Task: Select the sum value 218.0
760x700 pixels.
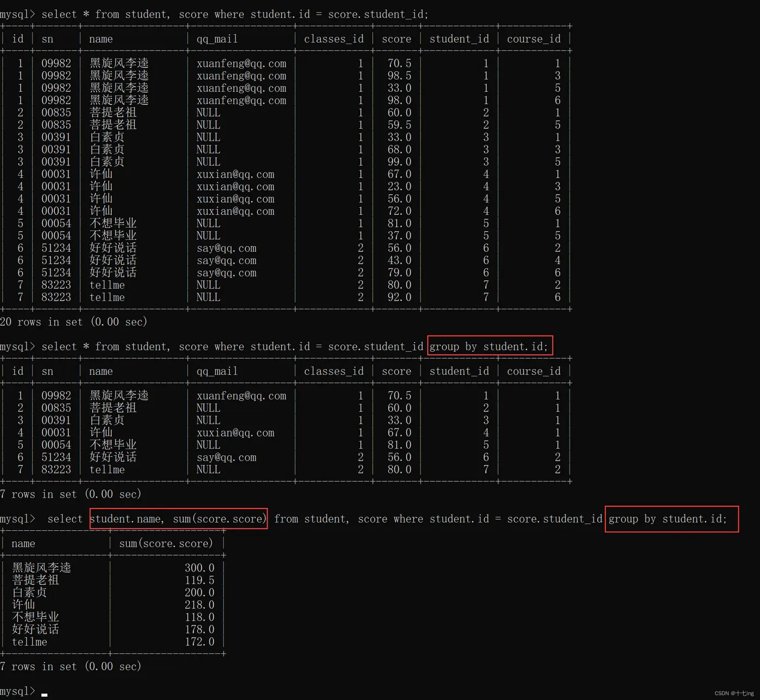Action: [x=199, y=605]
